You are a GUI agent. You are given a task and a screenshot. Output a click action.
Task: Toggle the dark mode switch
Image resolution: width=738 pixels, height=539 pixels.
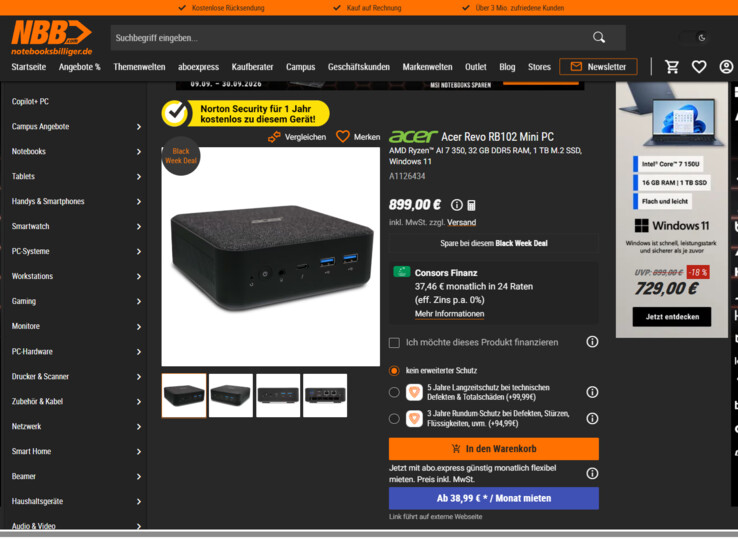(694, 38)
